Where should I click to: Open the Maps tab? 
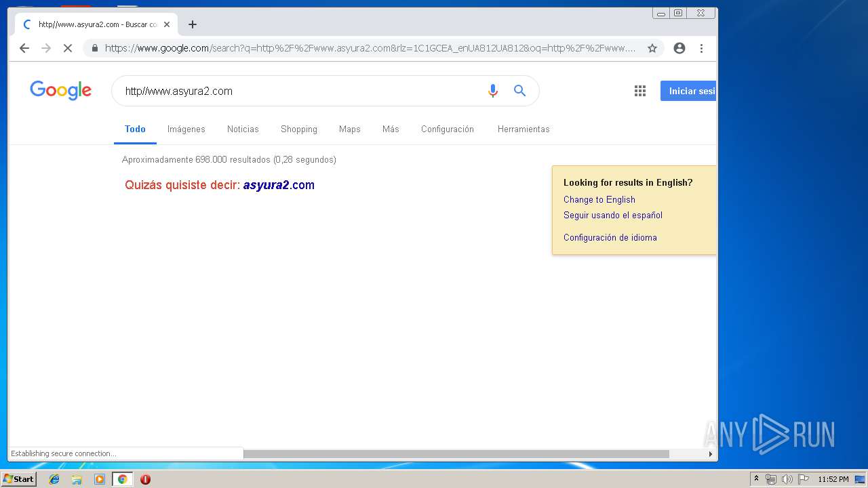350,129
